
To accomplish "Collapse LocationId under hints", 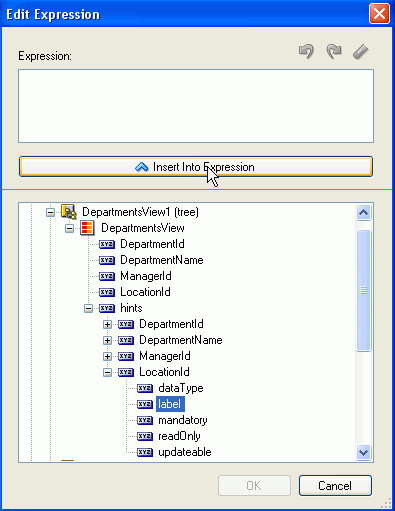I will tap(107, 372).
